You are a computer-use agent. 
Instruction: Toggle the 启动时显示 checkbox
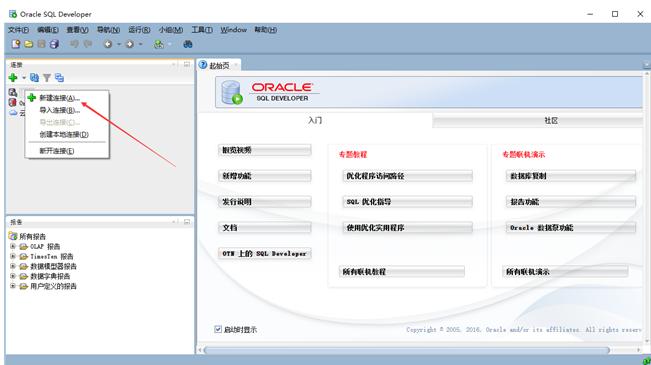(218, 329)
